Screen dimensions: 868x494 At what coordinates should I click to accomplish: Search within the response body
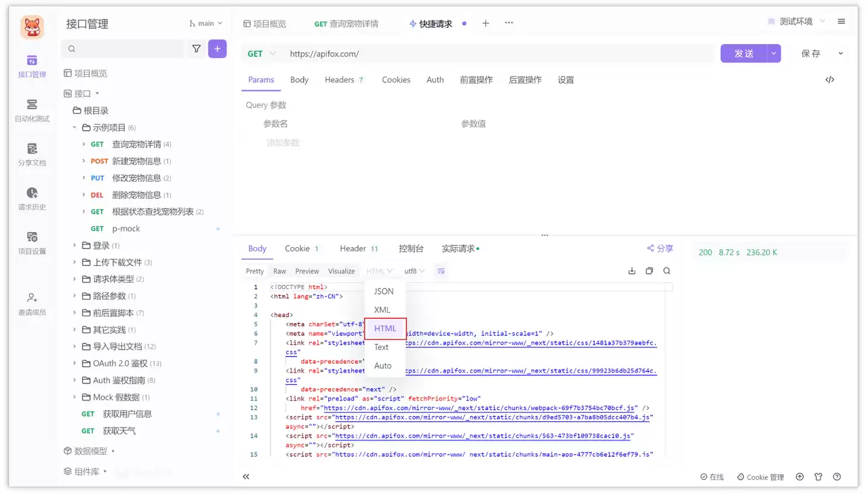[667, 271]
